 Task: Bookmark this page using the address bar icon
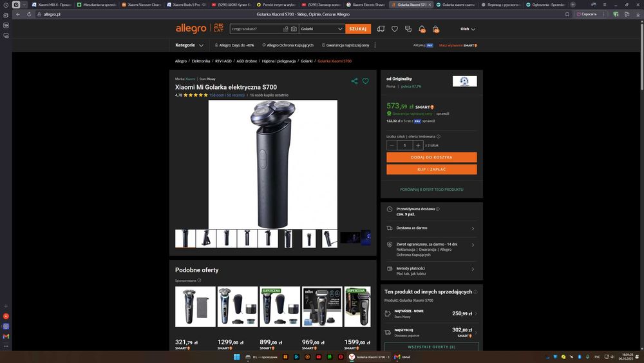click(x=567, y=14)
